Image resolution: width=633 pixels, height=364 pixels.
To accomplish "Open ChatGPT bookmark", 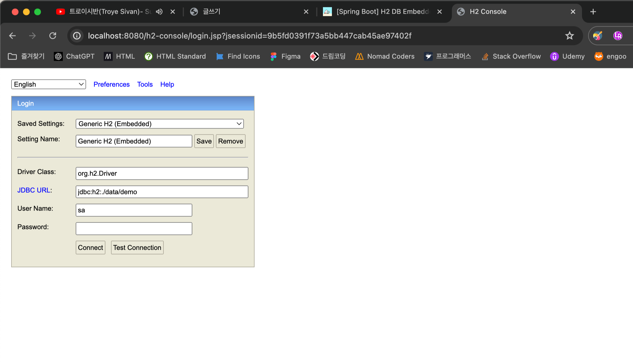I will (74, 57).
